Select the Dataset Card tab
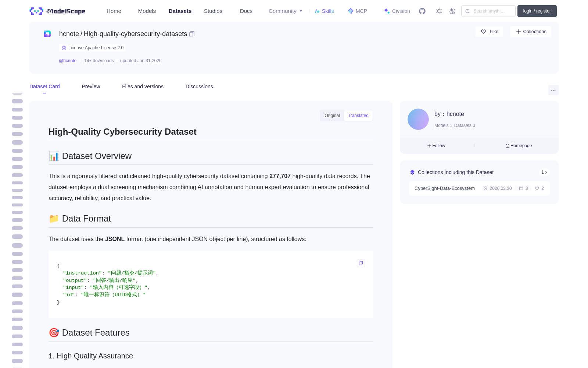Viewport: 588px width, 368px height. click(44, 86)
